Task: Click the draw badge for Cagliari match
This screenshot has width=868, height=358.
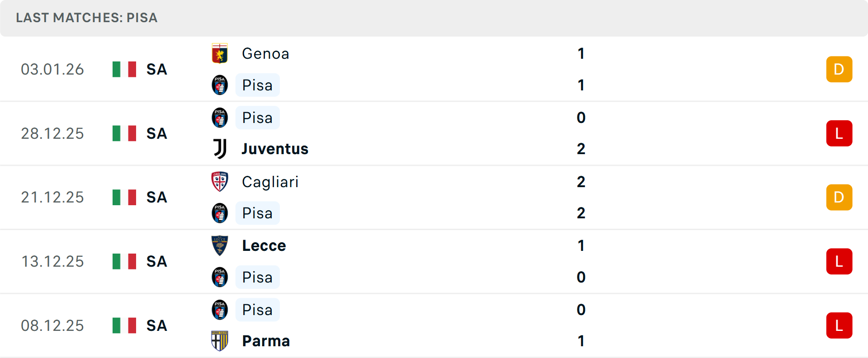Action: (839, 198)
